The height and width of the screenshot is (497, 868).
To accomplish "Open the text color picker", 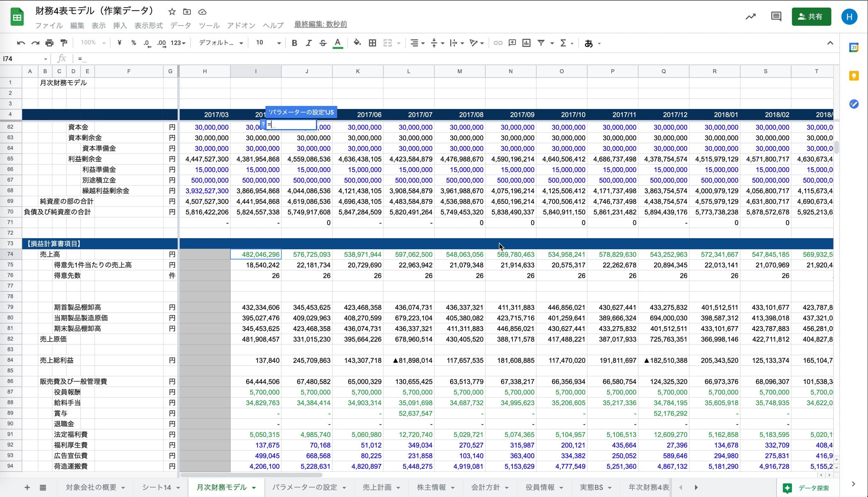I will pyautogui.click(x=338, y=43).
